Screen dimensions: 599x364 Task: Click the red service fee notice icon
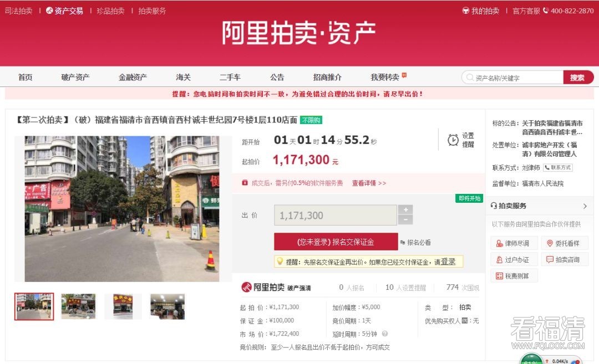[245, 183]
